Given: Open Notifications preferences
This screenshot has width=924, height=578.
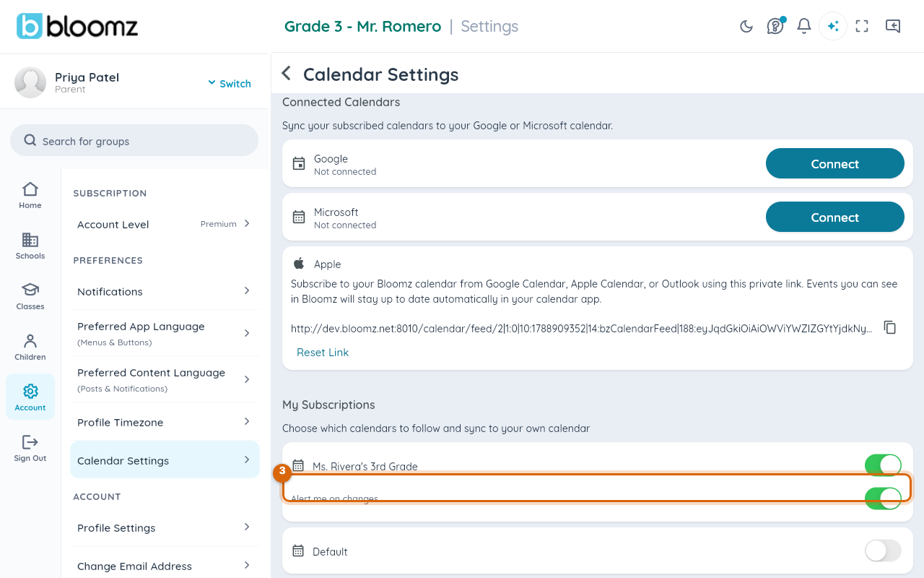Looking at the screenshot, I should click(165, 291).
